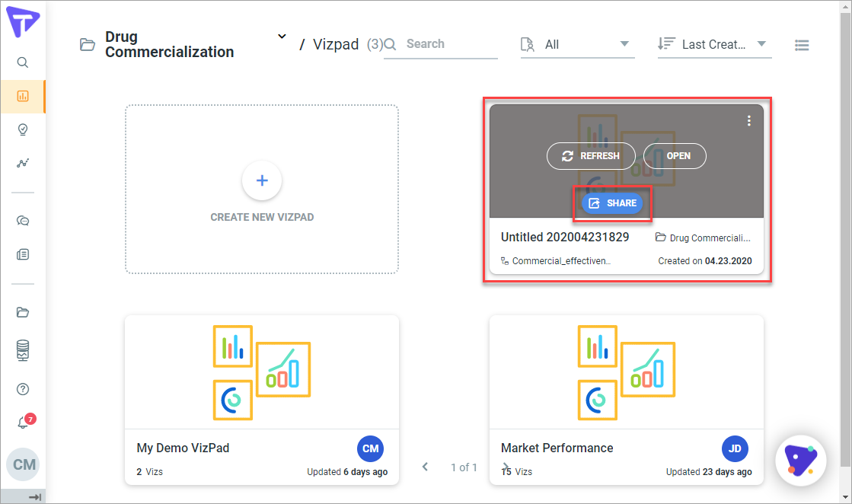Image resolution: width=852 pixels, height=504 pixels.
Task: Open the Market Performance thumbnail
Action: 627,372
